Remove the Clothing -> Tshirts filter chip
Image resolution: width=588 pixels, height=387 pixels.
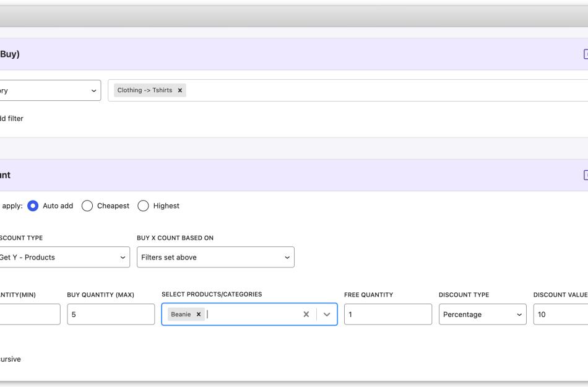click(x=179, y=90)
